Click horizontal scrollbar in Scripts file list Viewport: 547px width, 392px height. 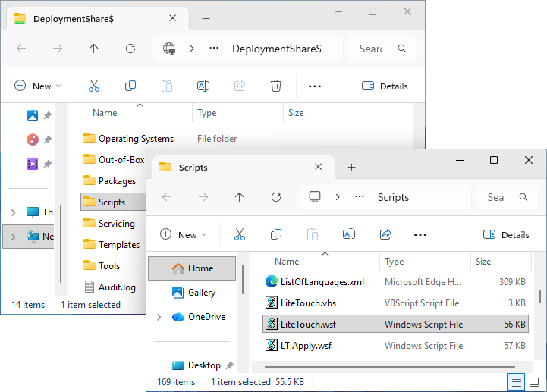coord(390,367)
